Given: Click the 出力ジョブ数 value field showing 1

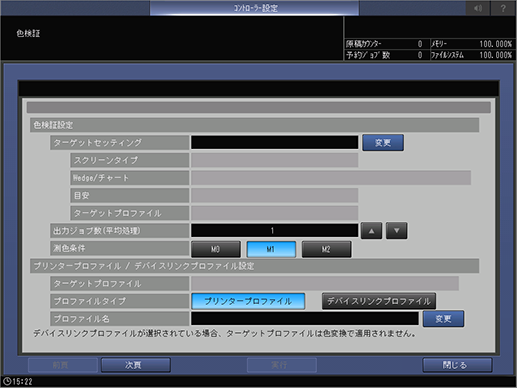Looking at the screenshot, I should pyautogui.click(x=275, y=231).
